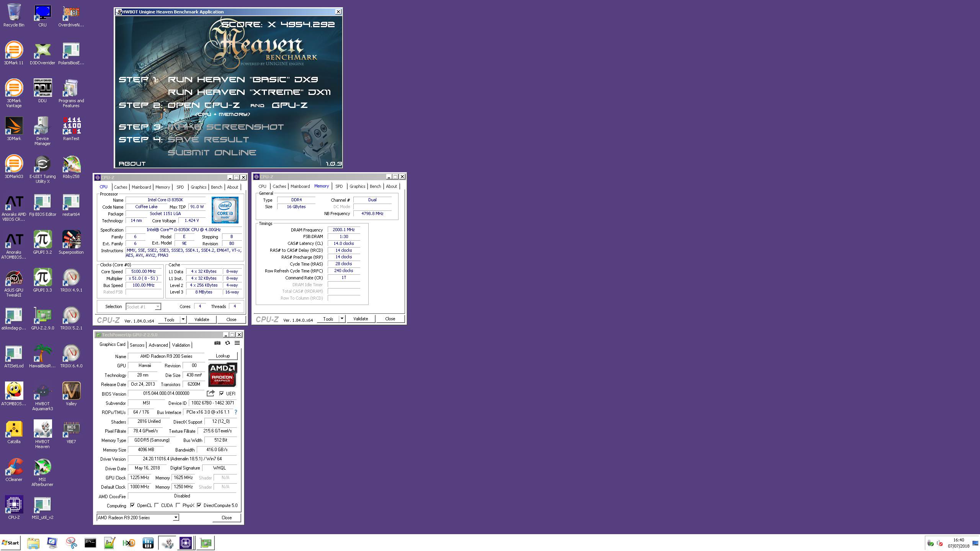Click the GPU-Z screenshot camera icon
Image resolution: width=980 pixels, height=551 pixels.
coord(217,343)
